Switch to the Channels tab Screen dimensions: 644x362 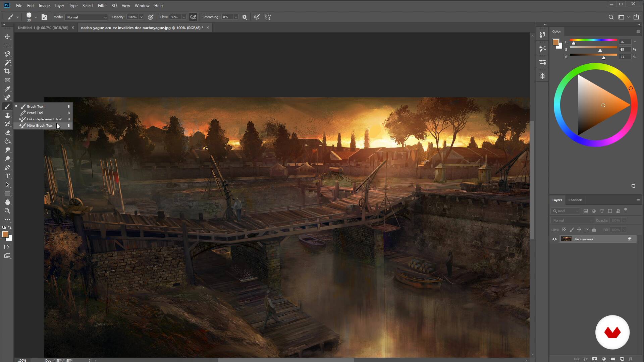point(575,200)
